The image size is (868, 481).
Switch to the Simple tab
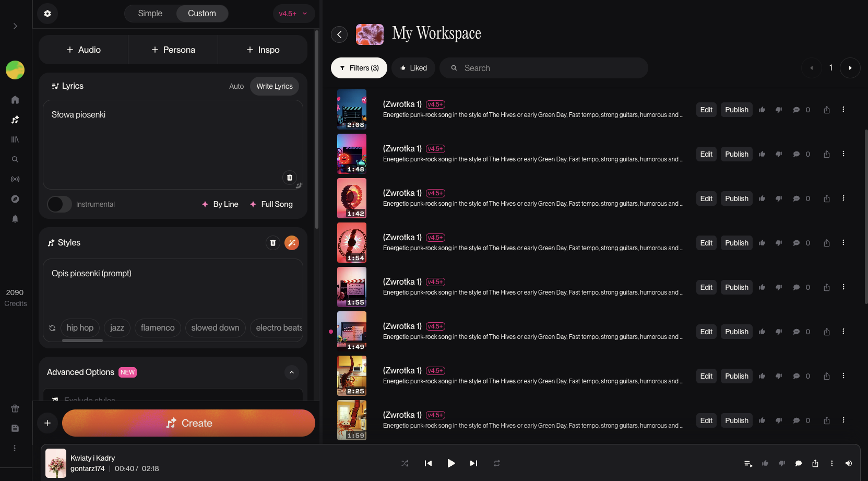[x=150, y=14]
